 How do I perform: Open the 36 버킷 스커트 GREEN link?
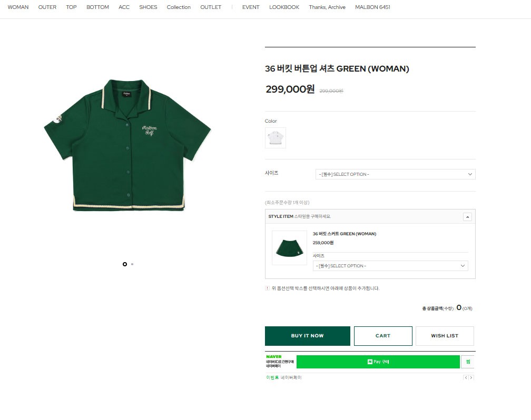click(x=345, y=234)
